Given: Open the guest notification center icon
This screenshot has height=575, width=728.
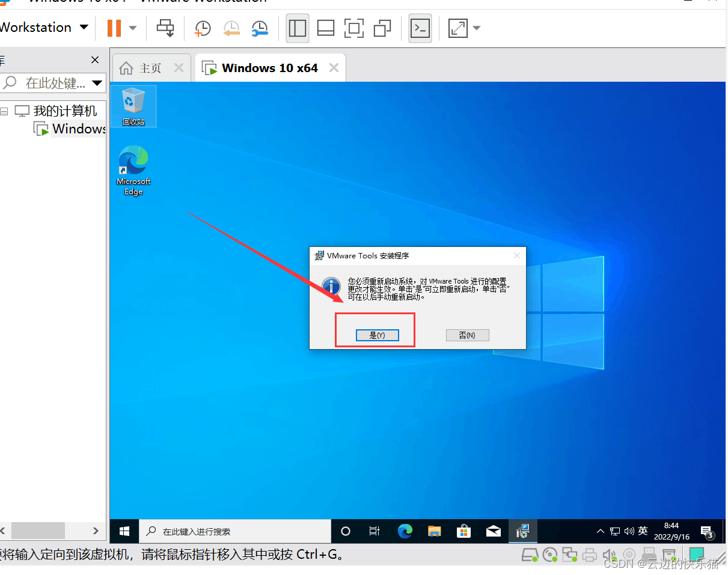Looking at the screenshot, I should [708, 531].
